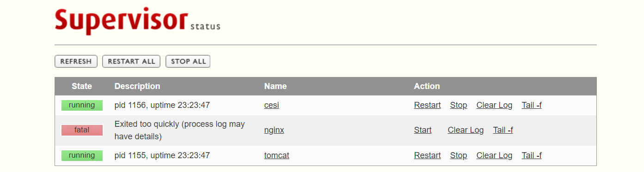Open Tail -f for nginx
644x172 pixels.
503,130
